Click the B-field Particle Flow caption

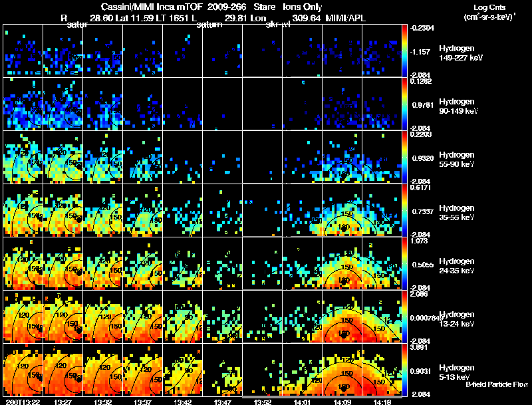(x=497, y=384)
